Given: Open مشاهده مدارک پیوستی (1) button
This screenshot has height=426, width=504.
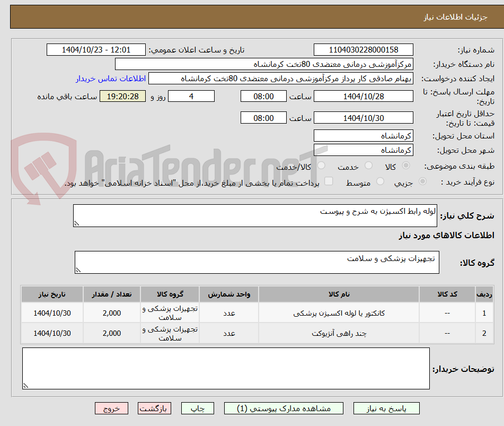Looking at the screenshot, I should [284, 408].
